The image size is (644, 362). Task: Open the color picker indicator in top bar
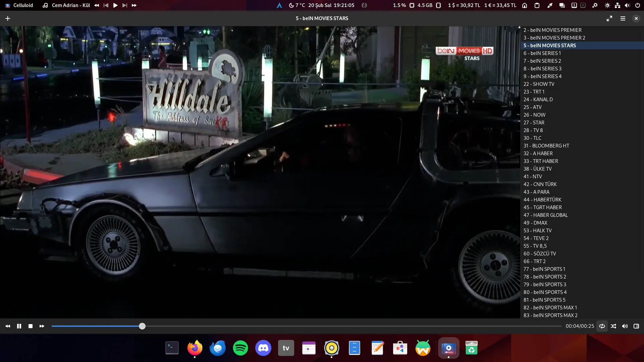(x=550, y=5)
